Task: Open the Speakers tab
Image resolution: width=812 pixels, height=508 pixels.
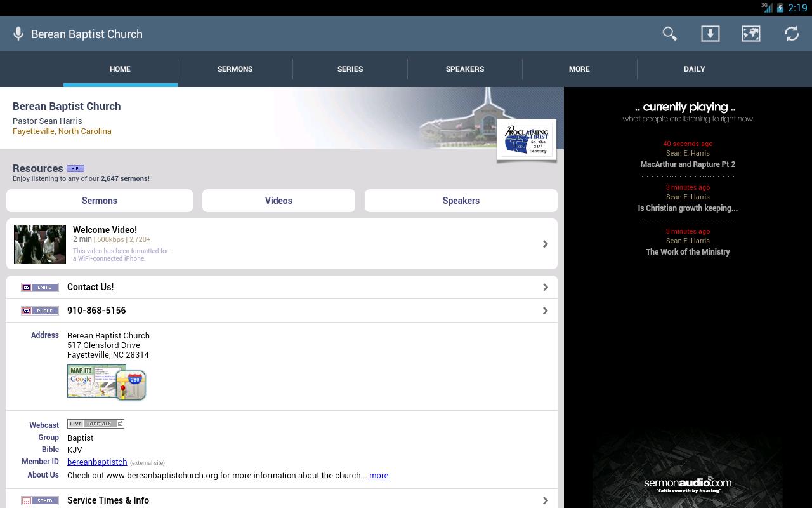Action: [x=465, y=69]
